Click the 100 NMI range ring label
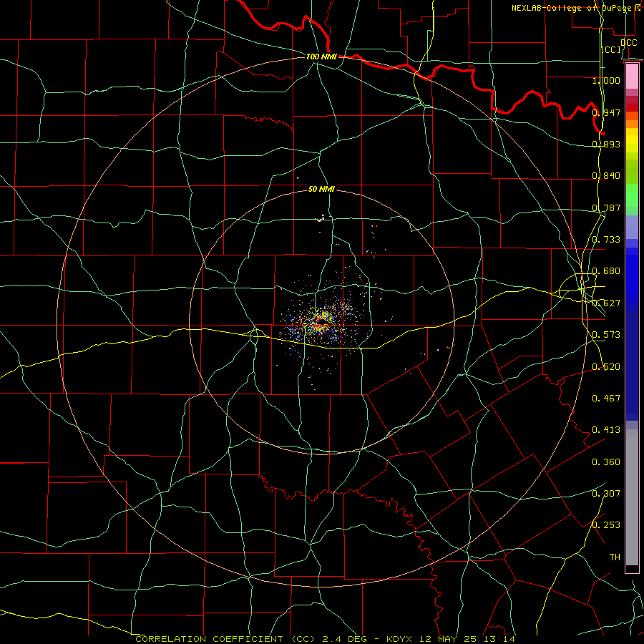Screen dimensions: 644x644 pos(321,57)
